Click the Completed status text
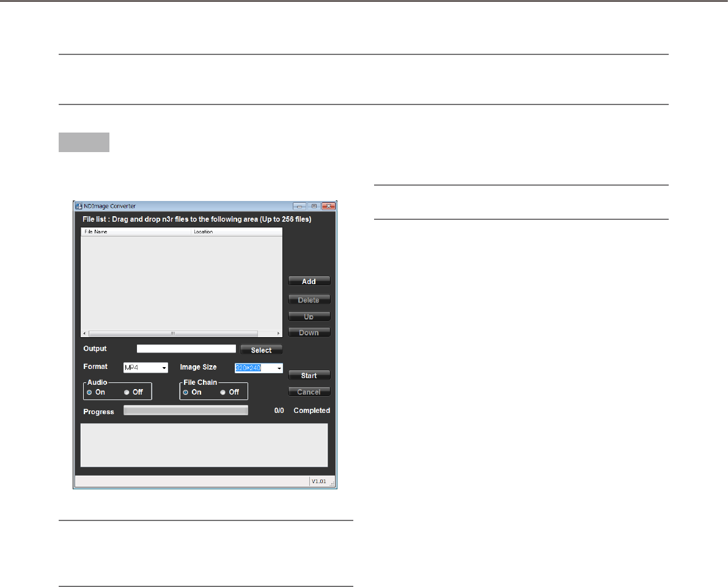The image size is (728, 587). pyautogui.click(x=312, y=410)
